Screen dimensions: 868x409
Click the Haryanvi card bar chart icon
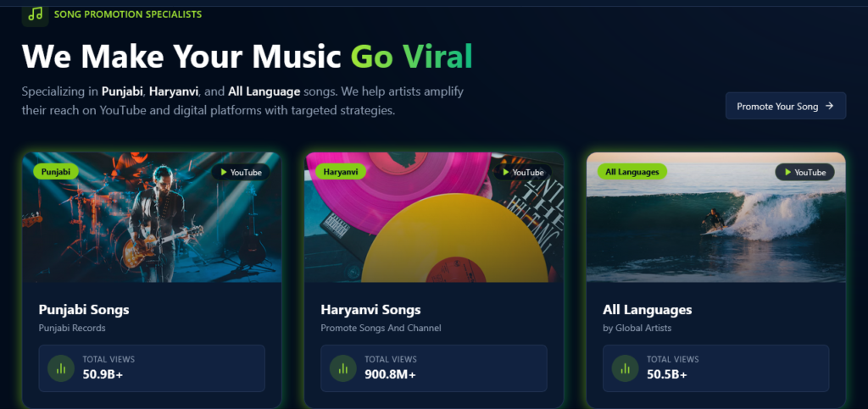[343, 368]
